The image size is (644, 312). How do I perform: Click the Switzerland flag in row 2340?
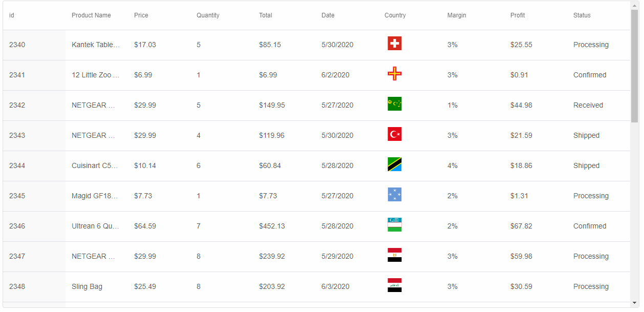(x=394, y=44)
